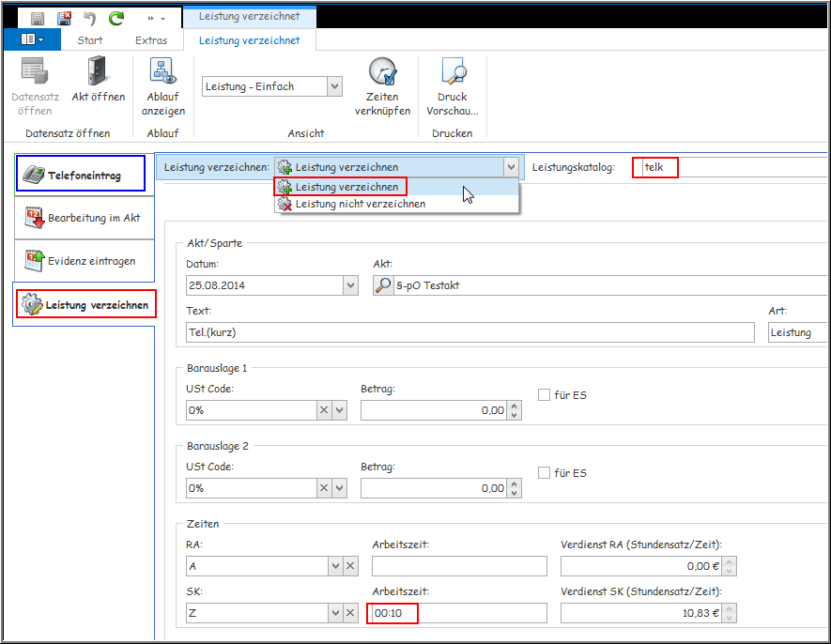
Task: Click the magnifier icon in Akt field
Action: [384, 285]
